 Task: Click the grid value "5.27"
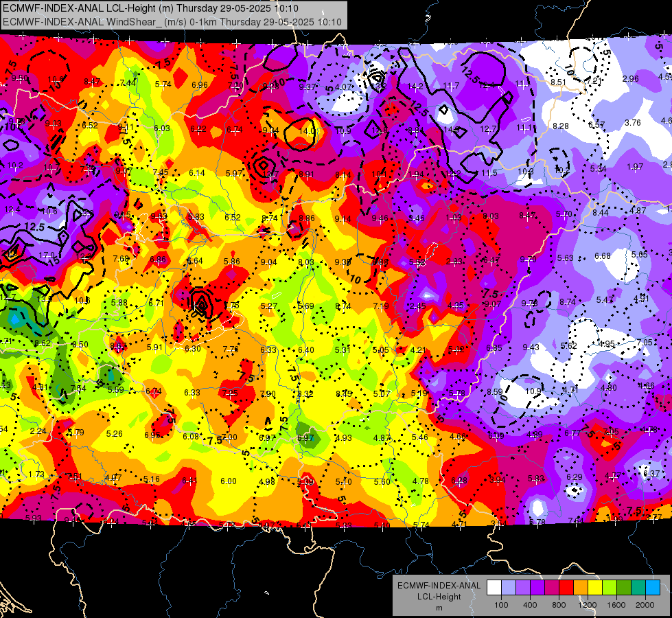268,306
